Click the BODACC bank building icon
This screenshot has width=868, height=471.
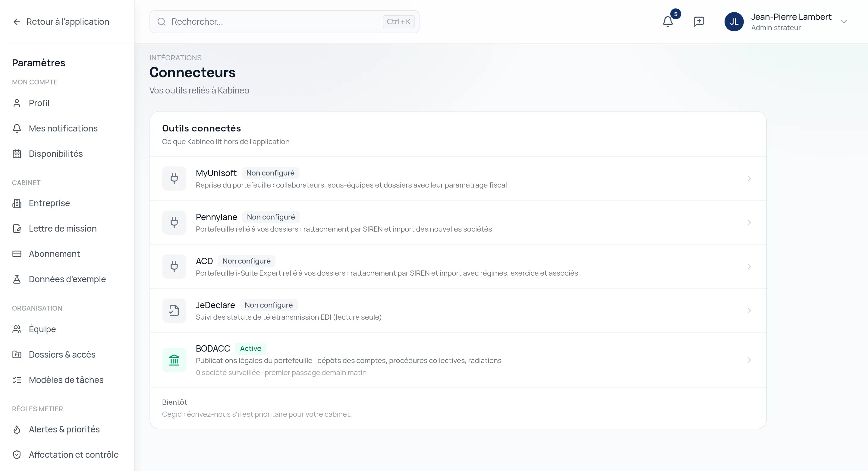coord(174,360)
